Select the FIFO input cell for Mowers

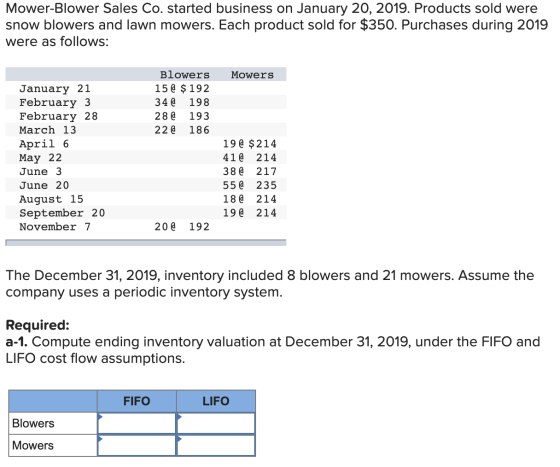click(137, 446)
